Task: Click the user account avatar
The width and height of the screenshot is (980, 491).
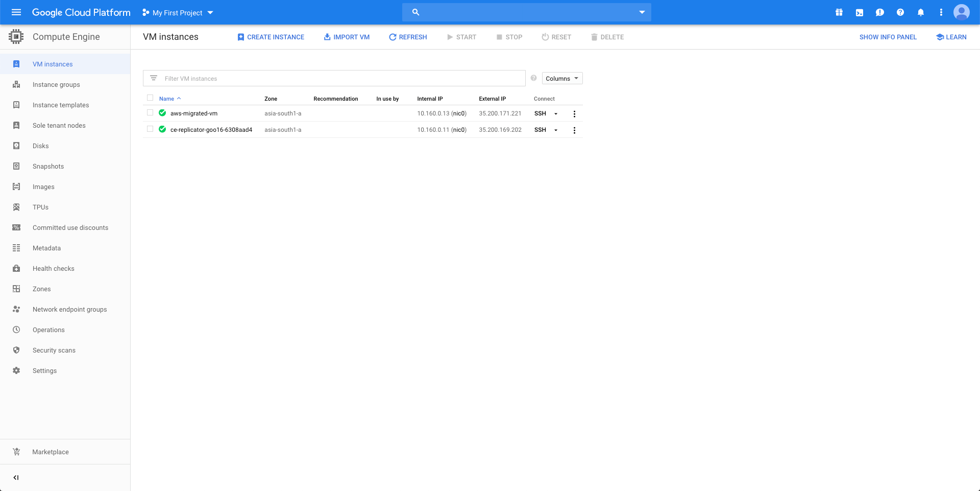Action: click(x=962, y=12)
